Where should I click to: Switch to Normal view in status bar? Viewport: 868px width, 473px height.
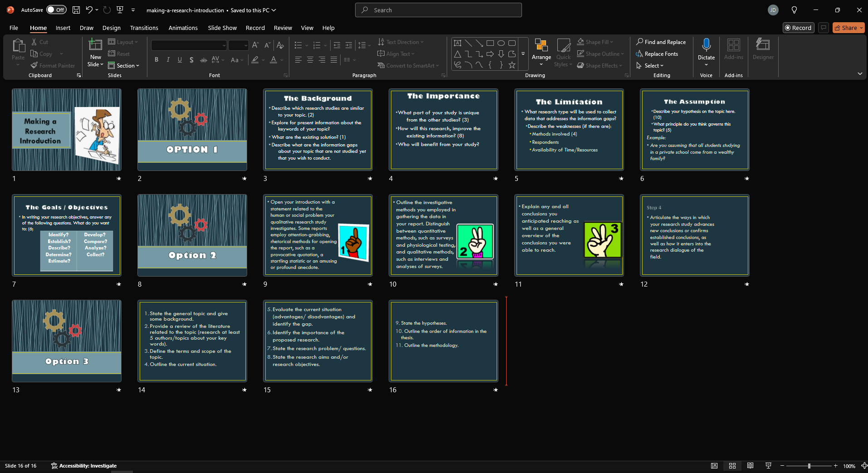pyautogui.click(x=714, y=466)
